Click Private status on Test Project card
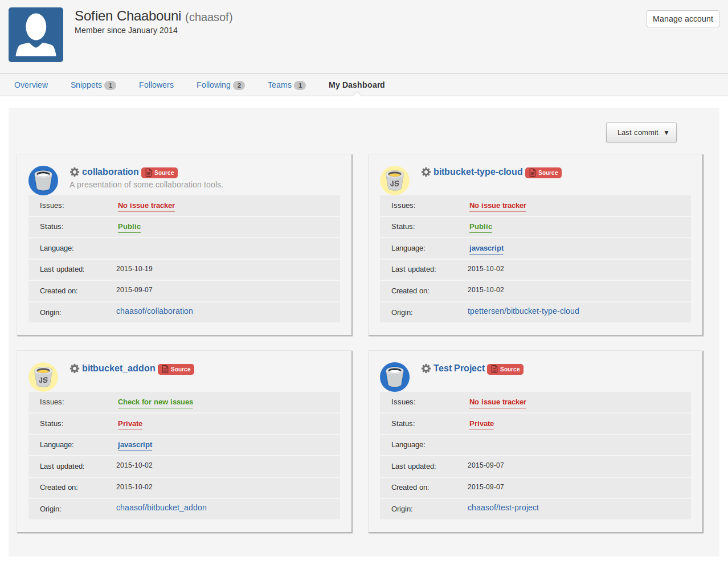 pos(482,424)
